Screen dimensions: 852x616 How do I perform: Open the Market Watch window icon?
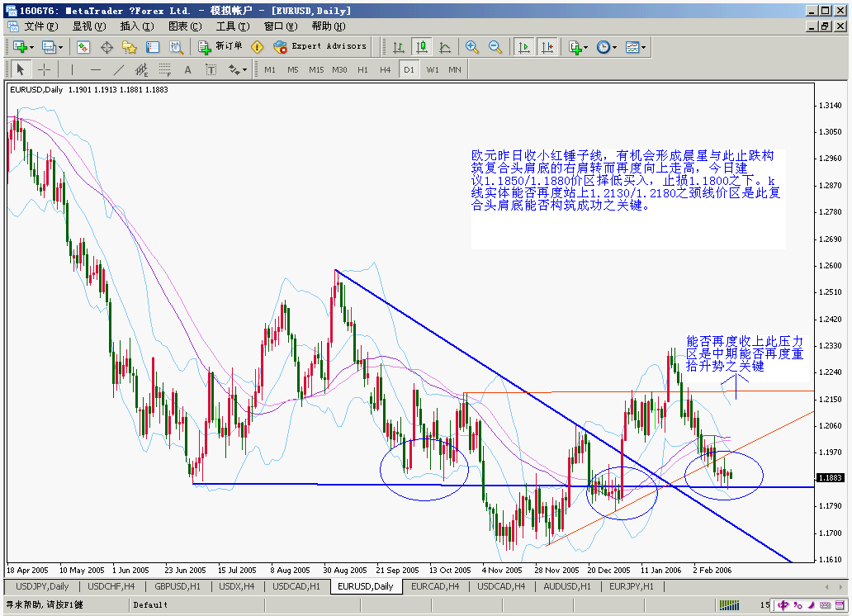[x=83, y=47]
